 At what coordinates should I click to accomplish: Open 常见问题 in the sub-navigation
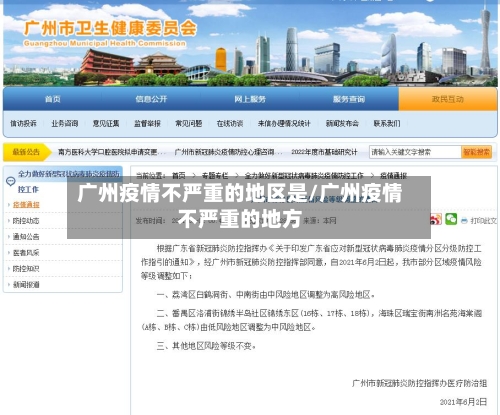(x=189, y=123)
